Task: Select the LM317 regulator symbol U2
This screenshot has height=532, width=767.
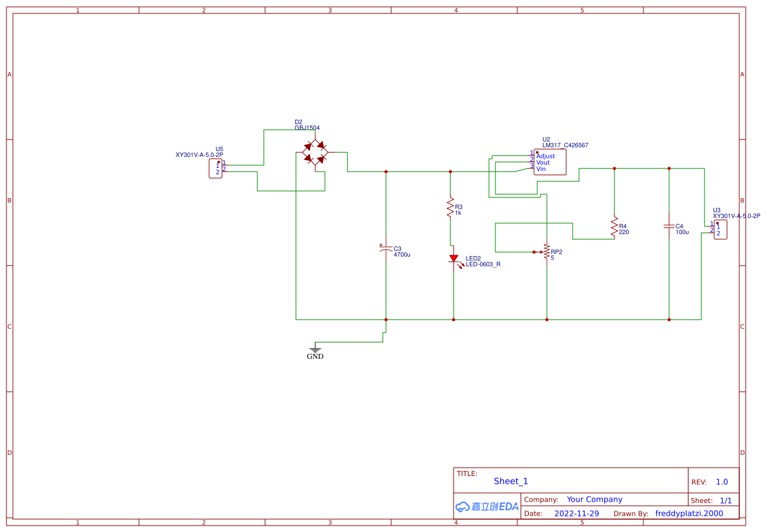Action: [551, 161]
